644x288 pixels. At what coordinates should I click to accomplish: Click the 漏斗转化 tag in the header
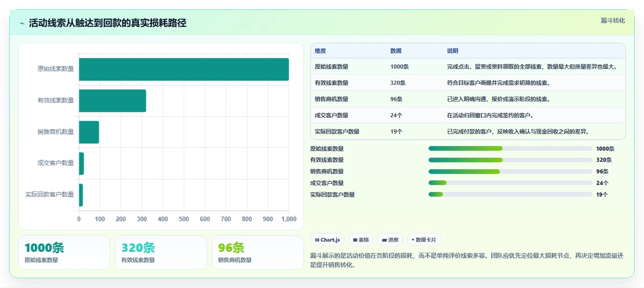point(612,21)
